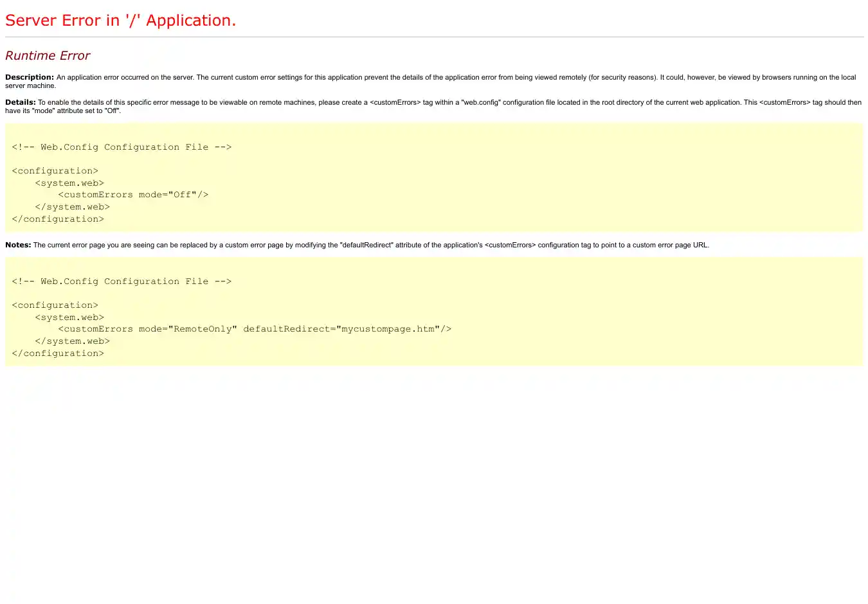Click the customErrors mode="Off" line

(x=133, y=195)
